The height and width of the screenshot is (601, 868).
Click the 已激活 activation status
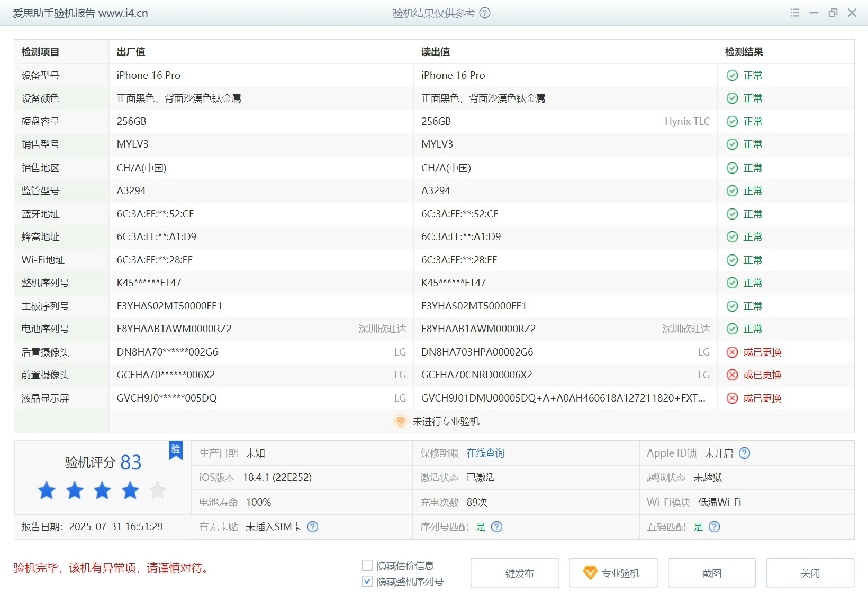click(481, 478)
